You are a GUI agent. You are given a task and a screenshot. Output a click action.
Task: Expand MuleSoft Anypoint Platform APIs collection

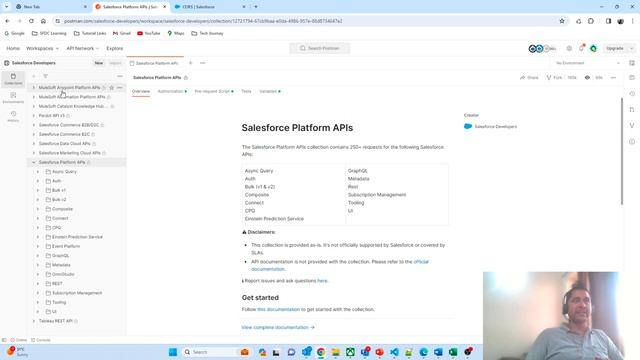pos(34,87)
